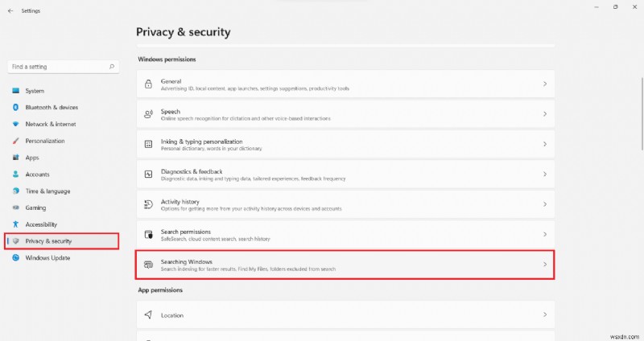This screenshot has width=644, height=341.
Task: Open Inking & typing personalization title
Action: tap(202, 142)
